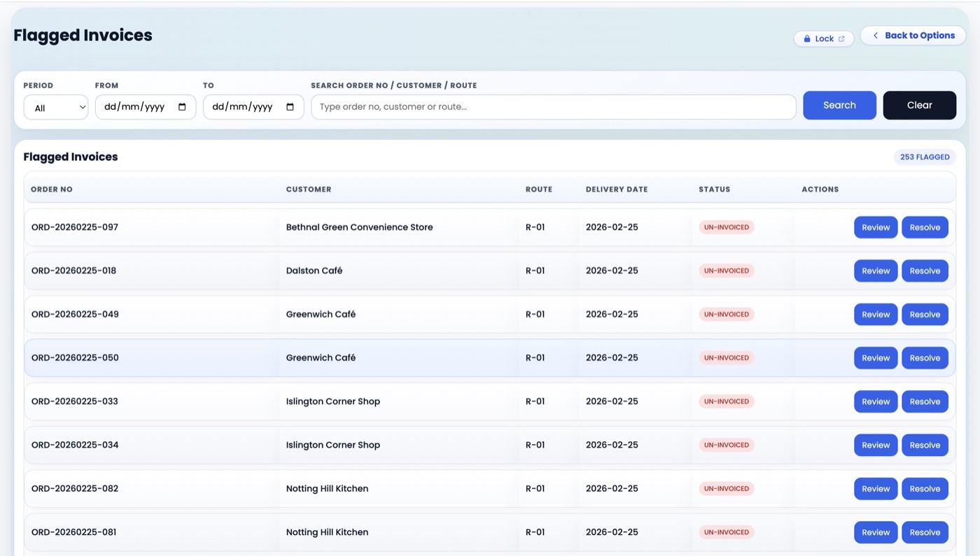Click the Flagged Invoices page title
The width and height of the screenshot is (980, 556).
pos(83,35)
